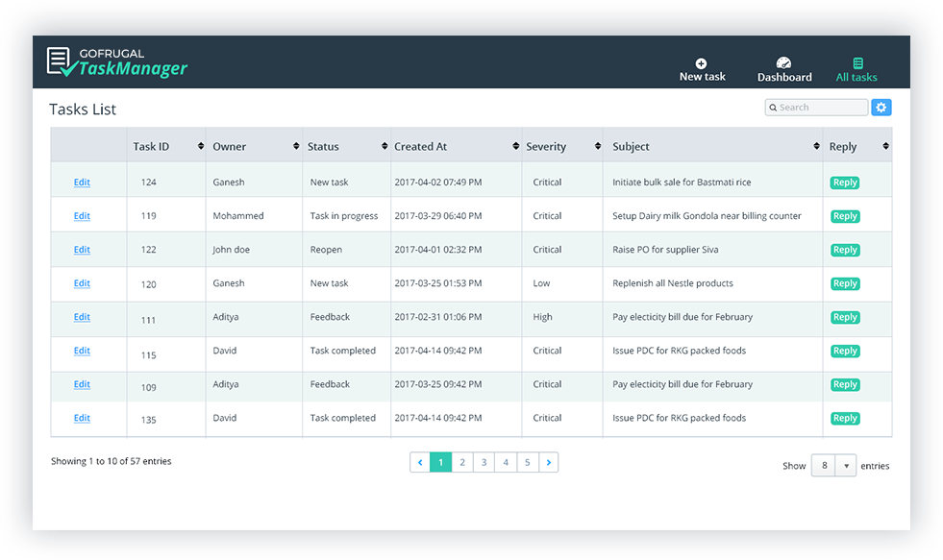This screenshot has height=560, width=943.
Task: Open the All tasks list icon
Action: 857,63
